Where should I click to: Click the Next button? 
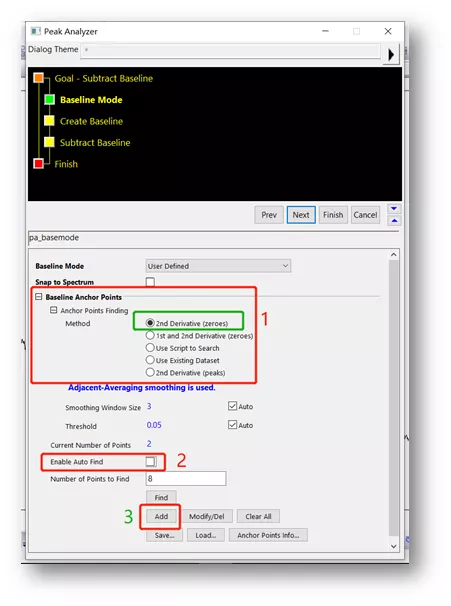[x=301, y=215]
